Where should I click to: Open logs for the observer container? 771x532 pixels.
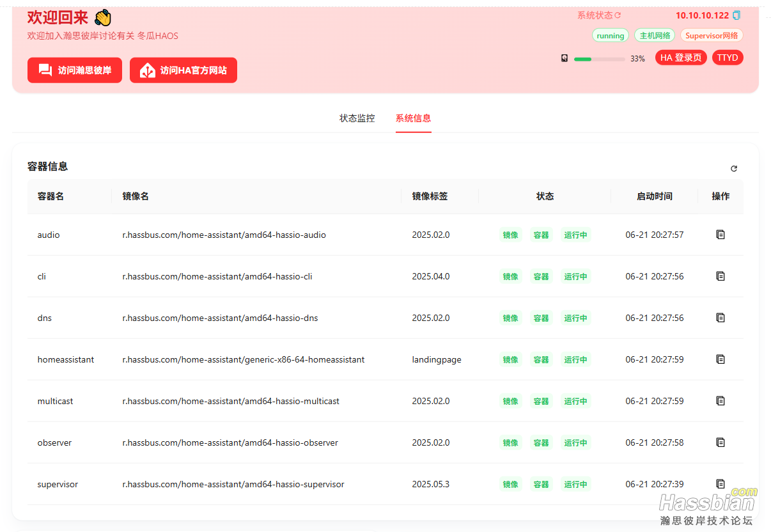click(720, 442)
